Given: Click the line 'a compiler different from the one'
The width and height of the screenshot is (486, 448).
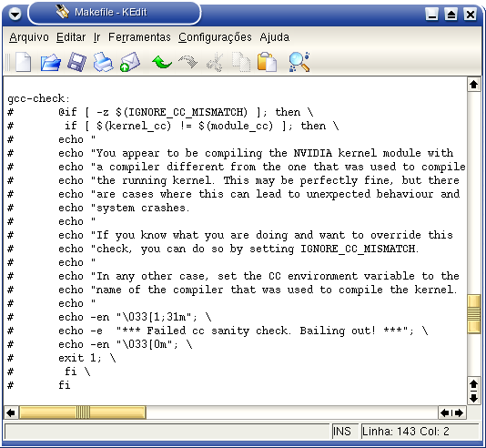Looking at the screenshot, I should (237, 167).
